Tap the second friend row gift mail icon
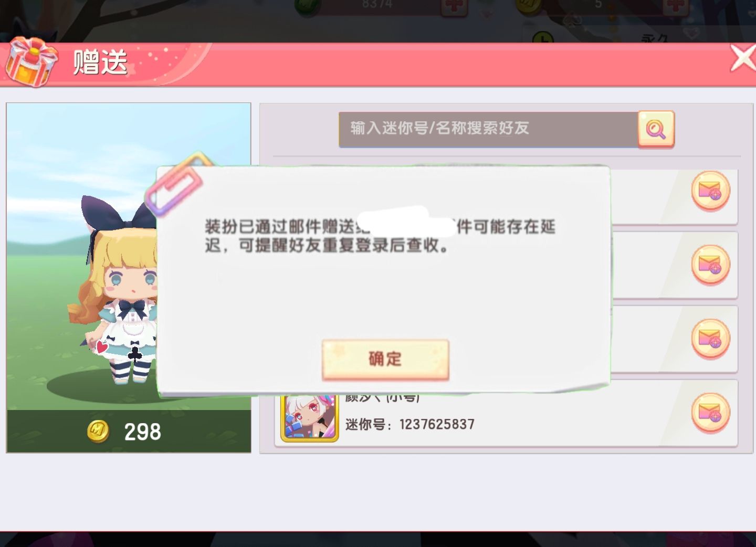The height and width of the screenshot is (547, 756). point(710,265)
